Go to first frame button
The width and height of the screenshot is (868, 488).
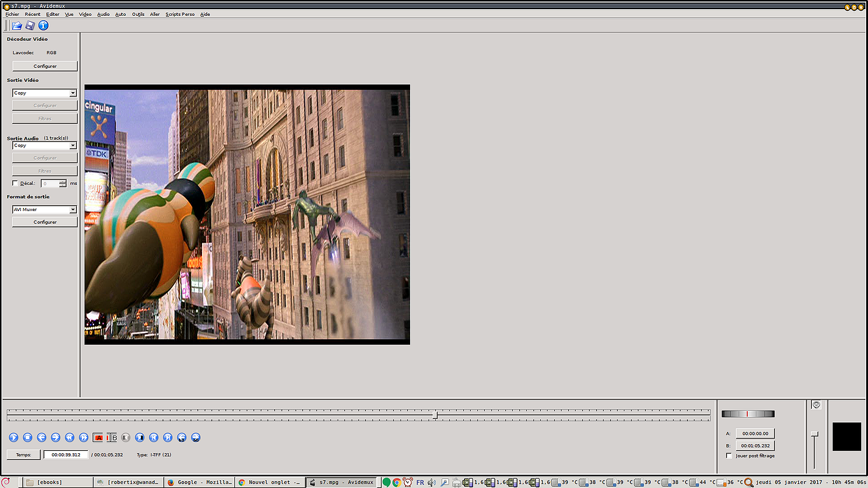coord(154,437)
